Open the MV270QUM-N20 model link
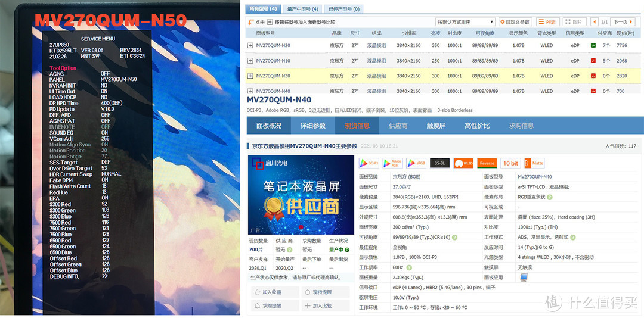Viewport: 644px width, 318px height. pyautogui.click(x=273, y=45)
